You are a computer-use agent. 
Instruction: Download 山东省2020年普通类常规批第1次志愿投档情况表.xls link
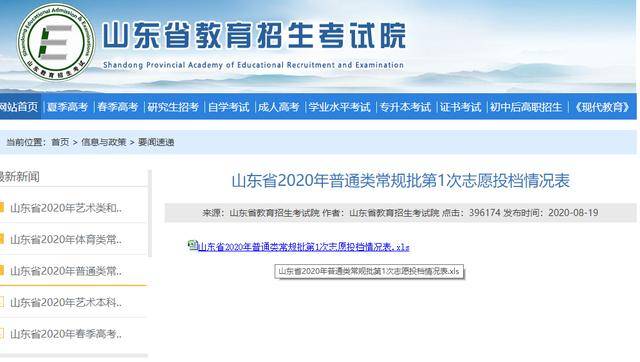point(304,247)
